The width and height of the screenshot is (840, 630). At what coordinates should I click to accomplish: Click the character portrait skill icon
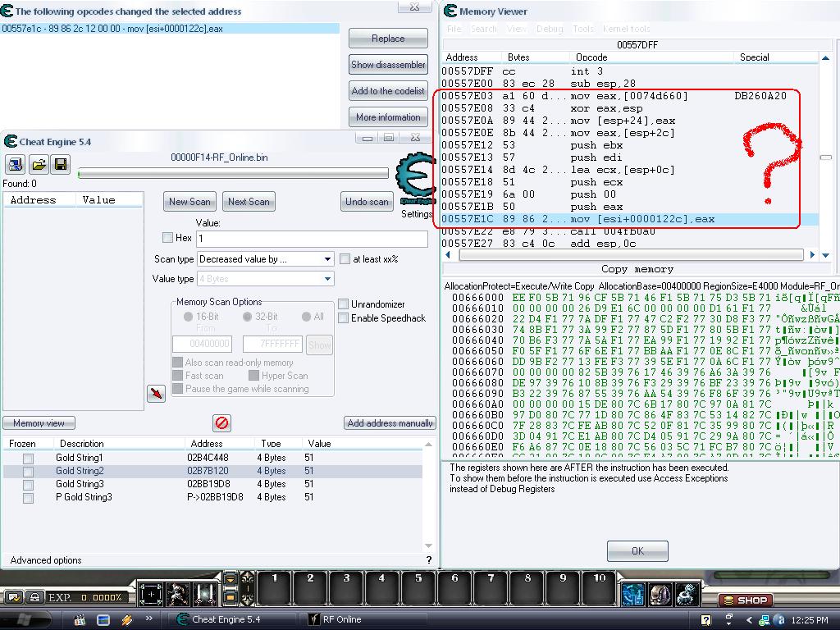tap(177, 594)
